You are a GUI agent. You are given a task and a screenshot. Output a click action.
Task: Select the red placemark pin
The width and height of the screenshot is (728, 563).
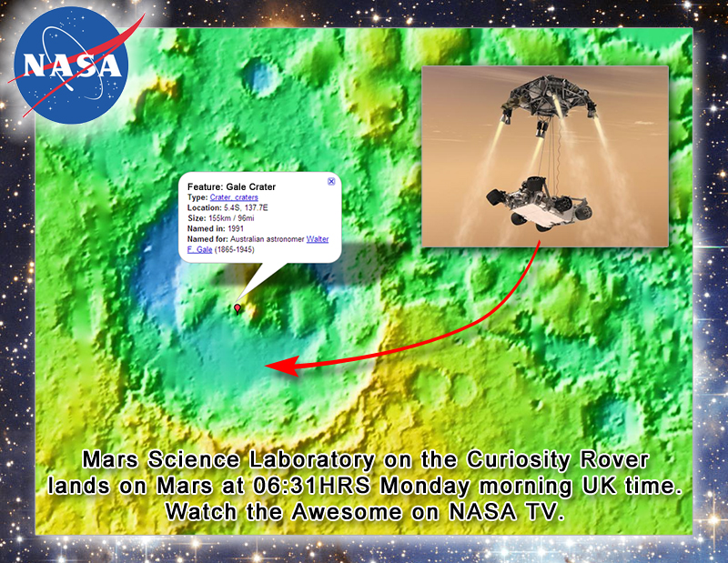[x=238, y=308]
